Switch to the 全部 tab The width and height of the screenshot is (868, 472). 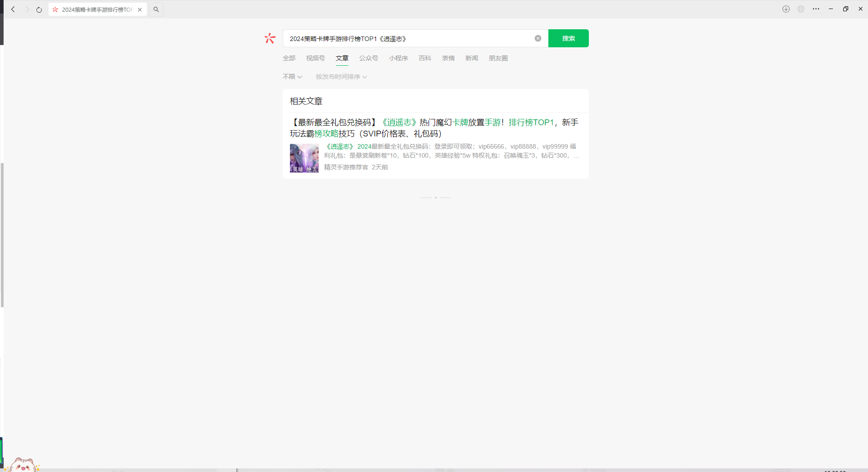click(289, 58)
